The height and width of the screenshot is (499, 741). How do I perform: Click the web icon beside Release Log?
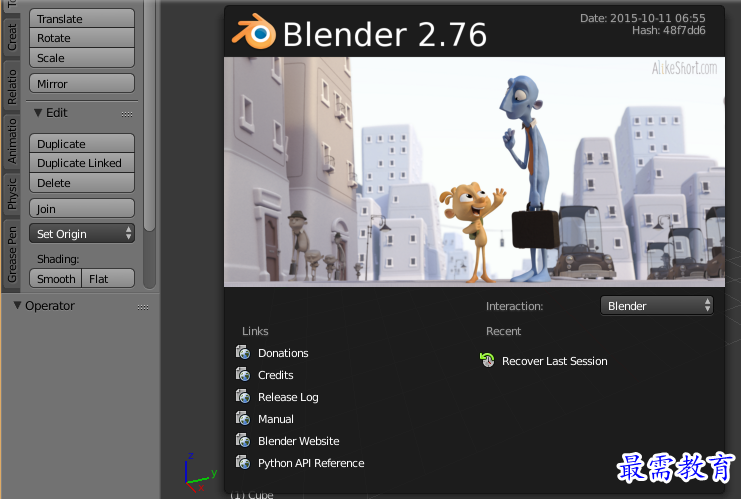click(243, 396)
